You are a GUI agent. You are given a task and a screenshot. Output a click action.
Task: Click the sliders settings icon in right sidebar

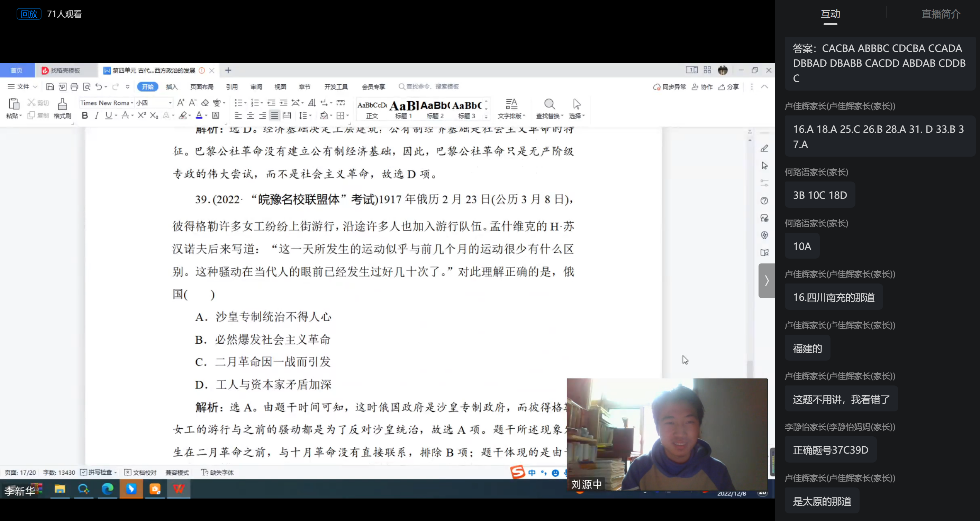point(764,183)
